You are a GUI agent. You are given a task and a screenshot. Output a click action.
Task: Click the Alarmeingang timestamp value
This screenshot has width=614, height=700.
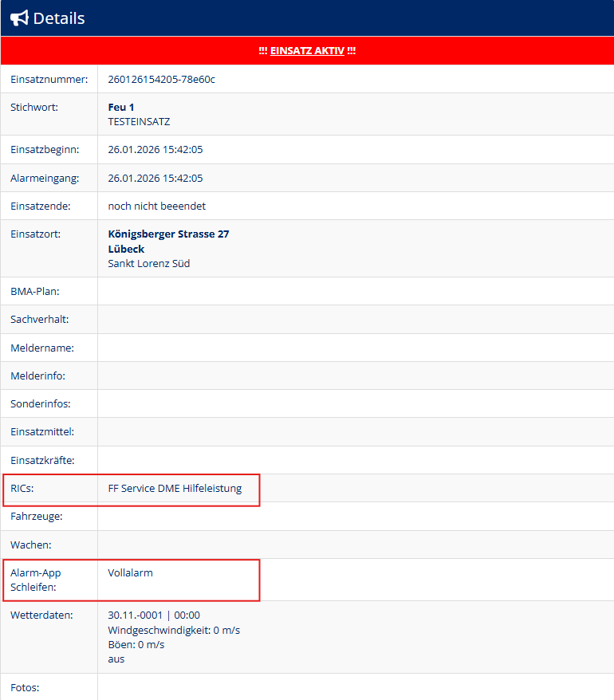[155, 178]
